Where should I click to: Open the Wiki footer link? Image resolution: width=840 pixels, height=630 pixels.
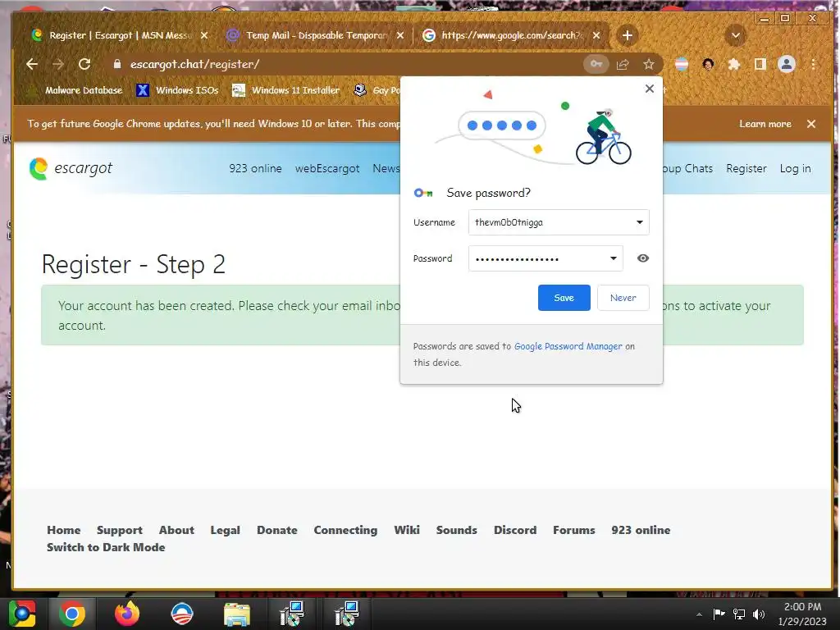(x=407, y=530)
